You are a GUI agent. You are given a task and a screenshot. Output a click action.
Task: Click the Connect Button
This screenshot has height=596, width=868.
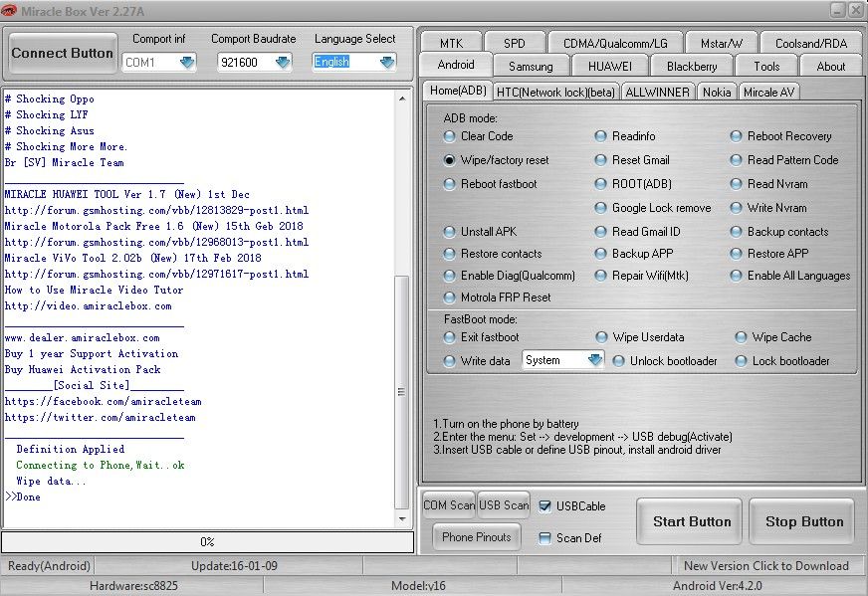point(62,53)
